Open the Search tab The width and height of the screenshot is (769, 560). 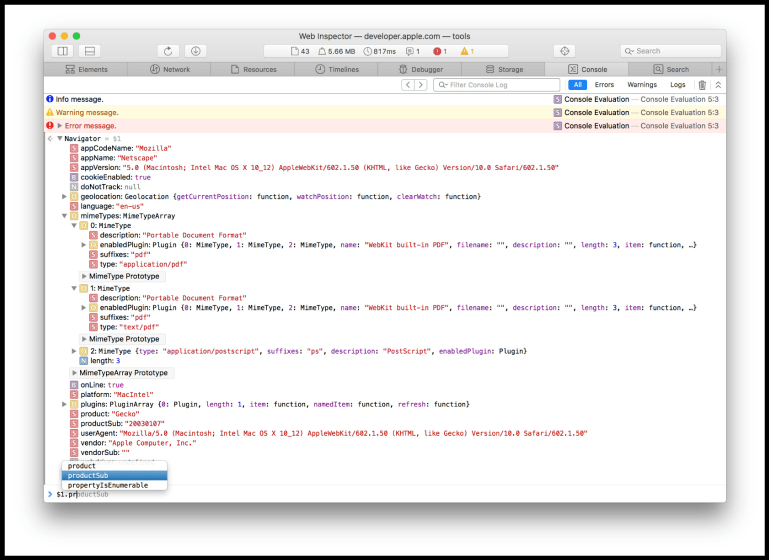point(670,69)
